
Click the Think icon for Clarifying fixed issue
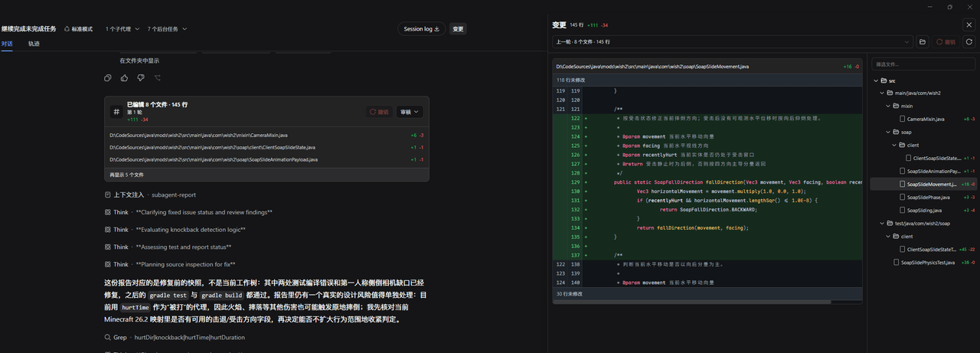click(x=107, y=212)
